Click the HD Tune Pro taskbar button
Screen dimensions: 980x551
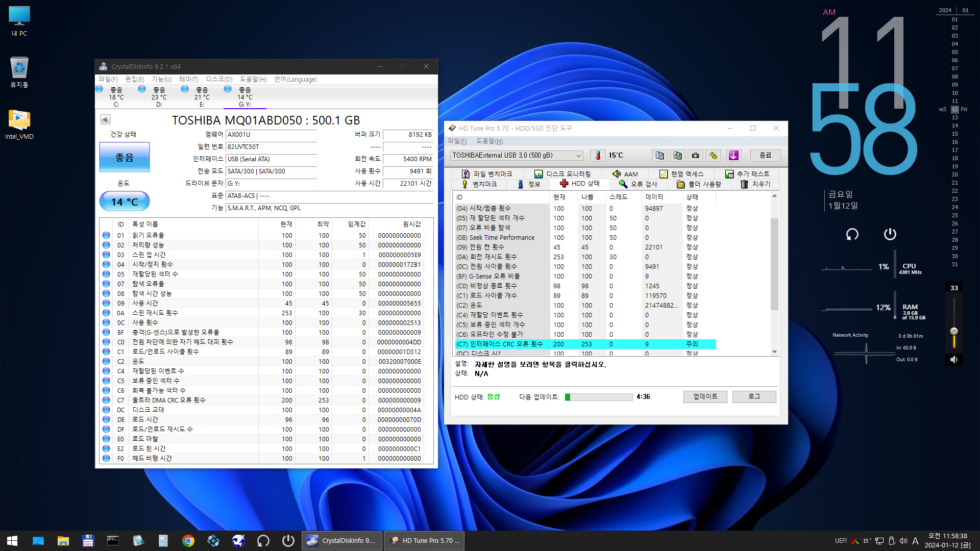click(x=424, y=541)
